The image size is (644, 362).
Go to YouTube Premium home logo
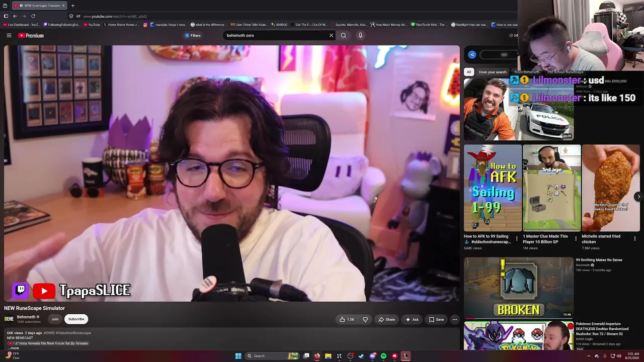[31, 36]
